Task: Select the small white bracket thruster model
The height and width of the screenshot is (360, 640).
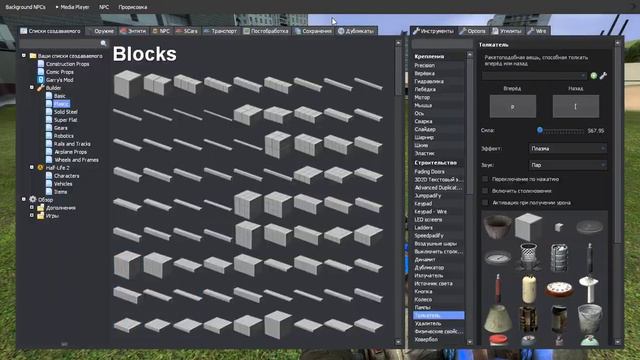Action: click(559, 227)
